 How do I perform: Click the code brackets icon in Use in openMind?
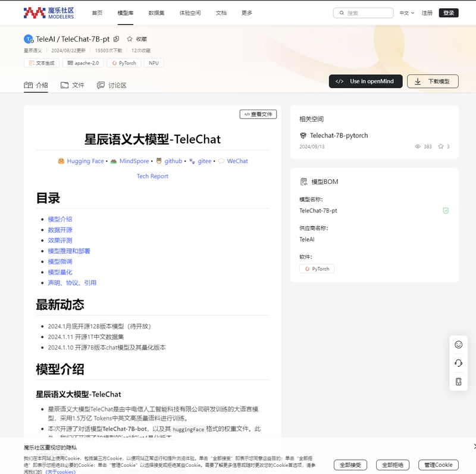339,82
